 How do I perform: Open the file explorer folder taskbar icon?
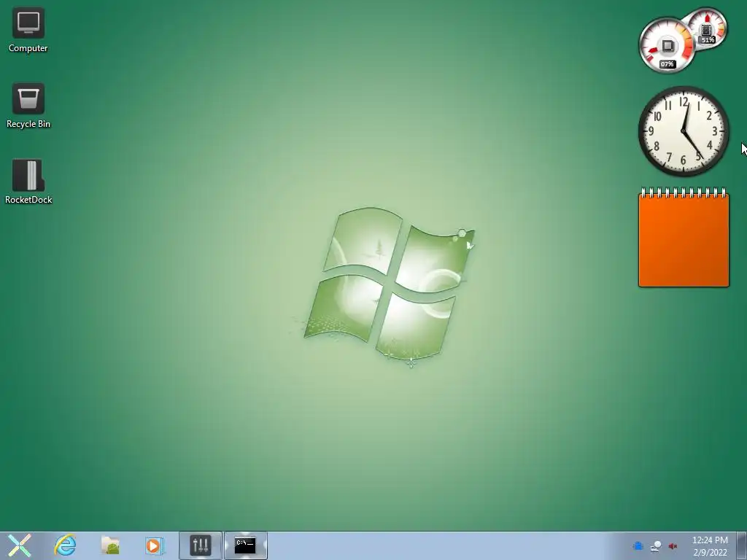pyautogui.click(x=110, y=545)
